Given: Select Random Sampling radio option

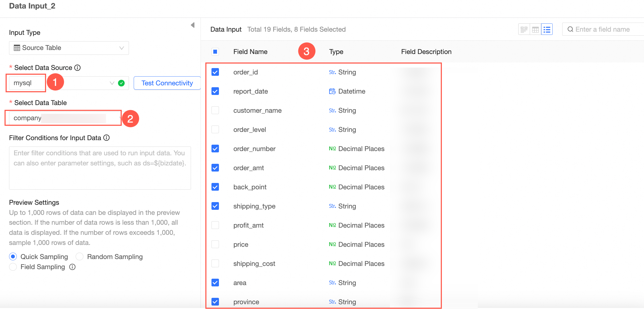Looking at the screenshot, I should point(80,257).
